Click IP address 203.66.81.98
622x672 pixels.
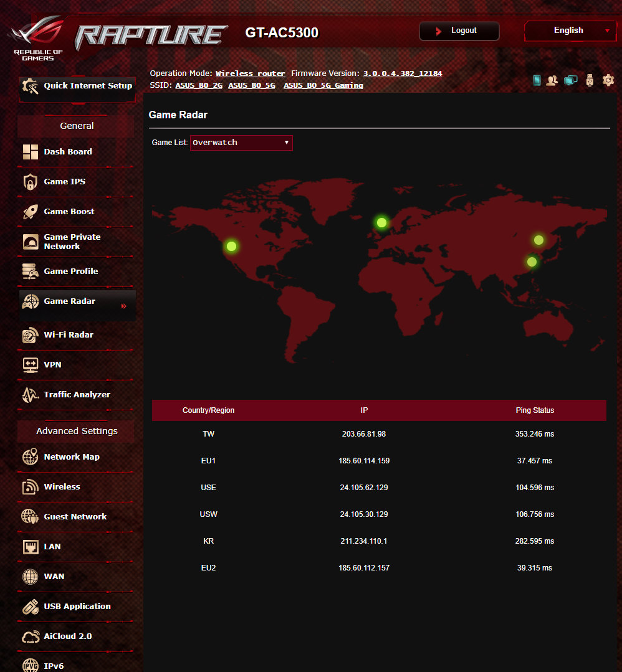coord(364,434)
